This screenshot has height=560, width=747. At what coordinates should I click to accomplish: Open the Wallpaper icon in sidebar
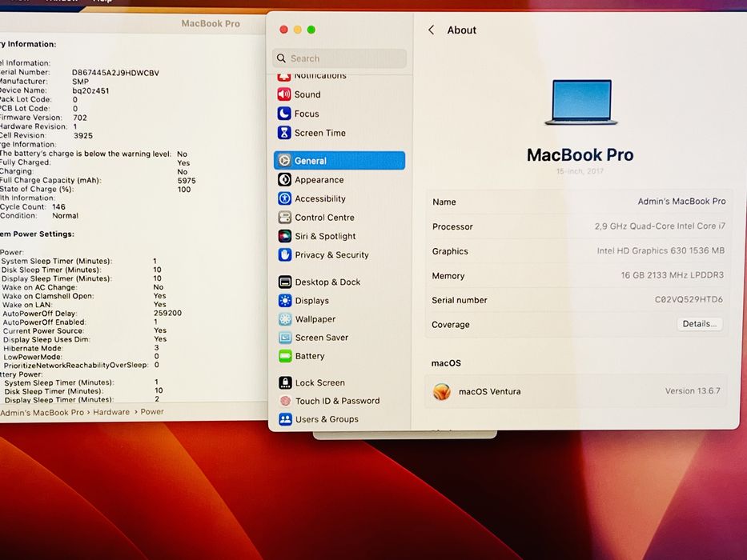point(285,319)
